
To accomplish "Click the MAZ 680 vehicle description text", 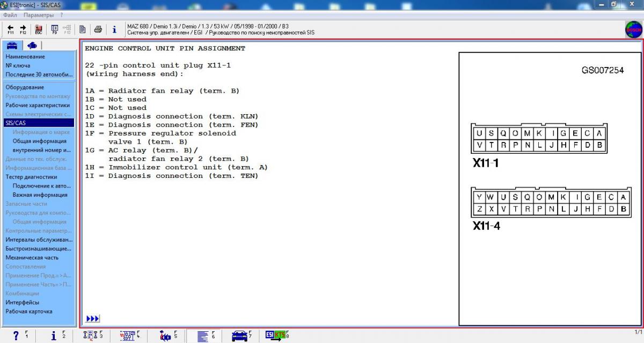I will 208,26.
